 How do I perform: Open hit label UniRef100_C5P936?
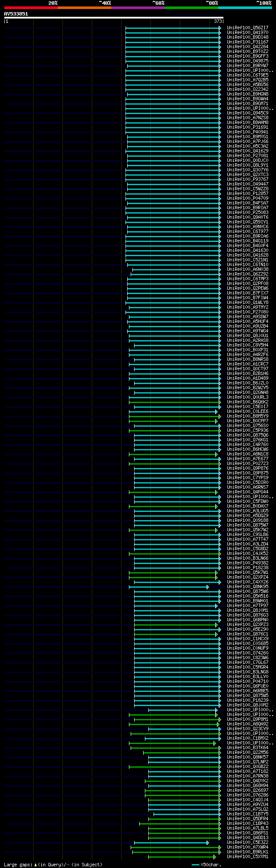point(248,430)
